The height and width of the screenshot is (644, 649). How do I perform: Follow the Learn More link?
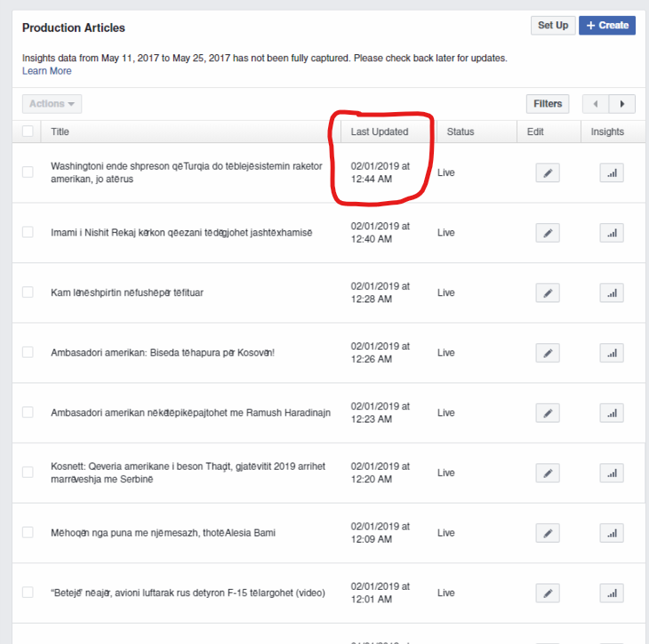click(47, 71)
